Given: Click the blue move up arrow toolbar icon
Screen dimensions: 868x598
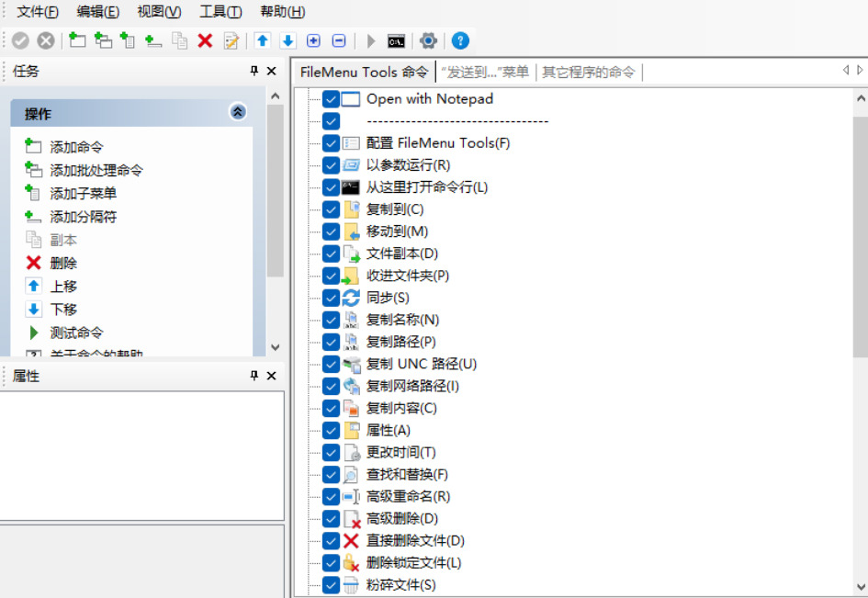Looking at the screenshot, I should (x=263, y=40).
